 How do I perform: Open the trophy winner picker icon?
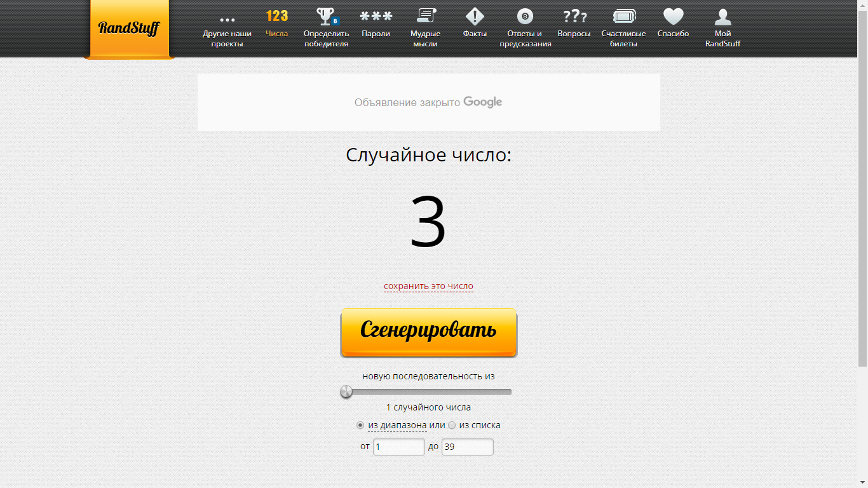pos(327,17)
